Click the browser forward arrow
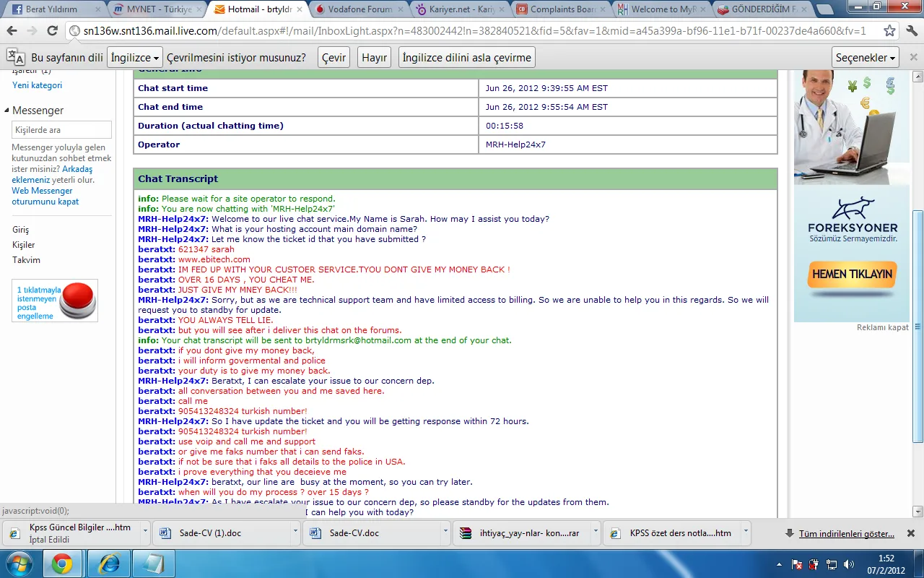The height and width of the screenshot is (578, 924). pos(32,31)
